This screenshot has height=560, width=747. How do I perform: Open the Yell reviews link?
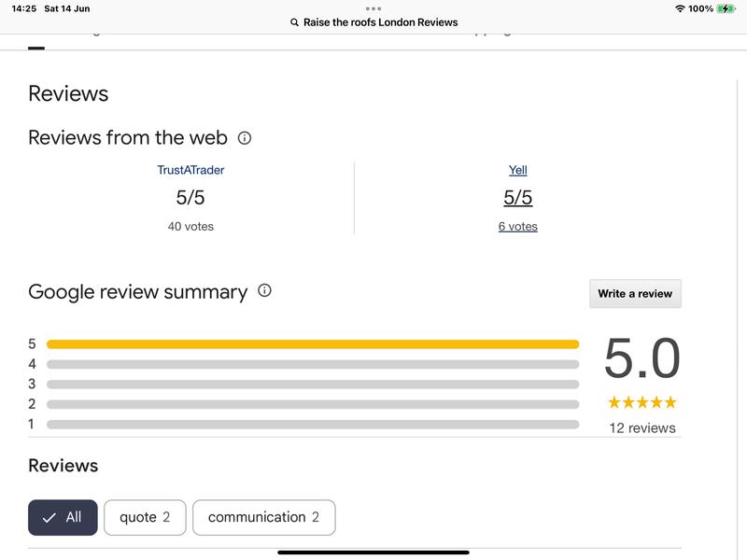tap(517, 170)
